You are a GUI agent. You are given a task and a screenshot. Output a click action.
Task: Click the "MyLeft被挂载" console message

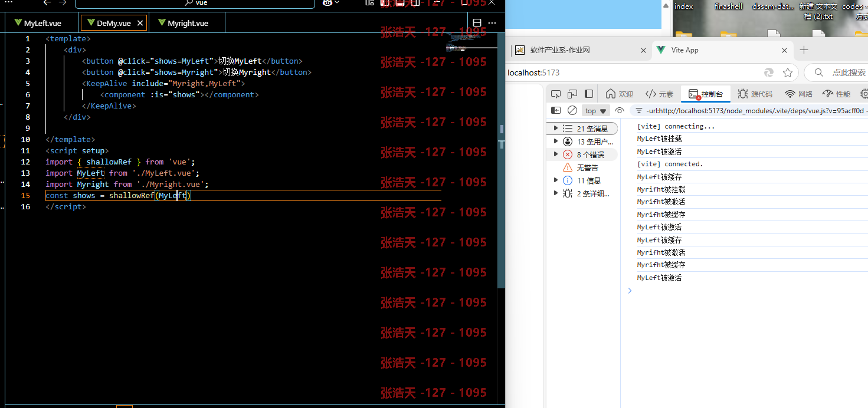660,139
